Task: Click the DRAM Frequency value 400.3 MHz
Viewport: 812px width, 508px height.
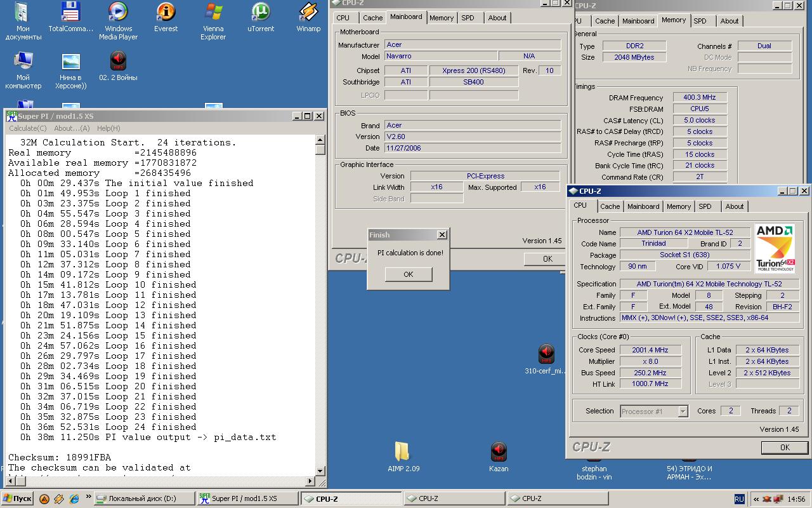Action: pos(700,98)
